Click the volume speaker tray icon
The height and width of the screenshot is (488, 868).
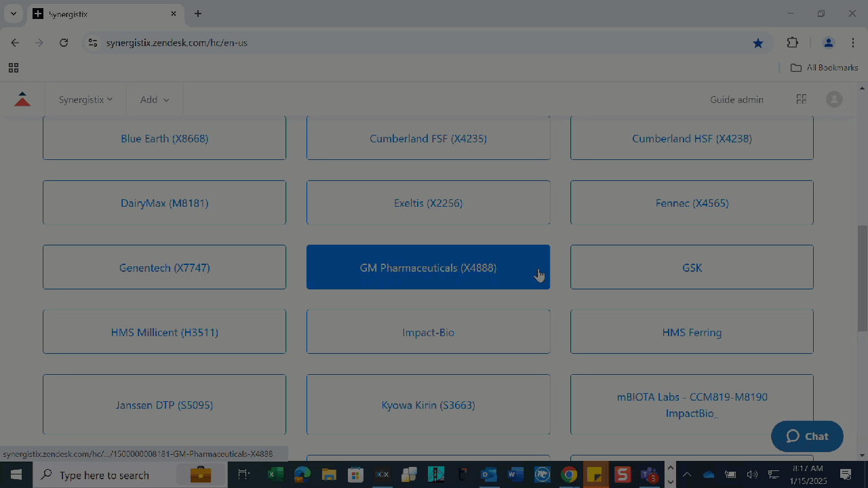pyautogui.click(x=751, y=474)
